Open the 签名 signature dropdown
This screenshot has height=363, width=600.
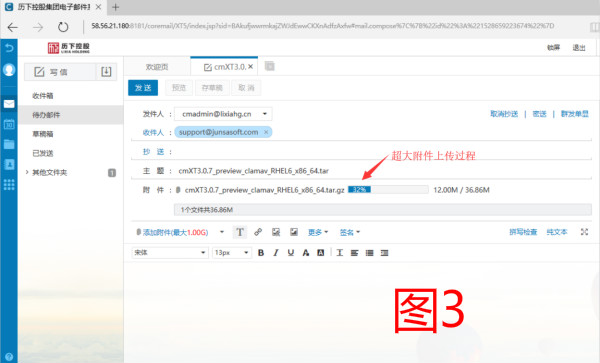[x=350, y=232]
